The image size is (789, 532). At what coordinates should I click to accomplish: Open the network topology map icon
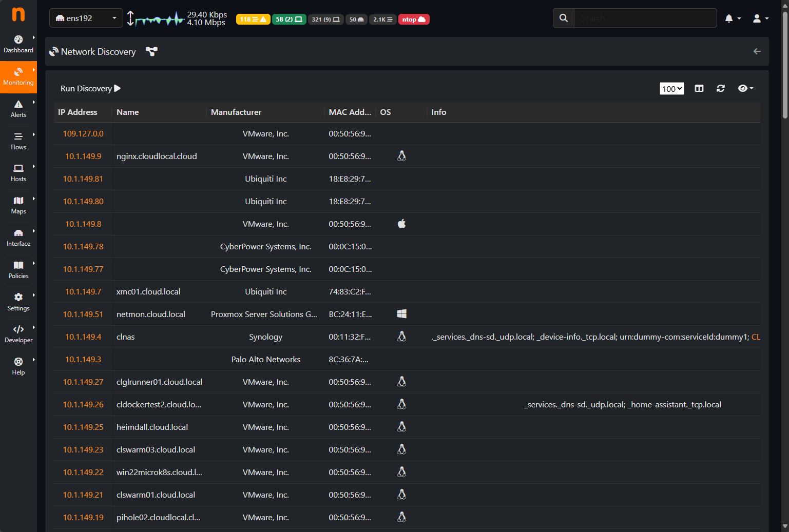(x=151, y=51)
